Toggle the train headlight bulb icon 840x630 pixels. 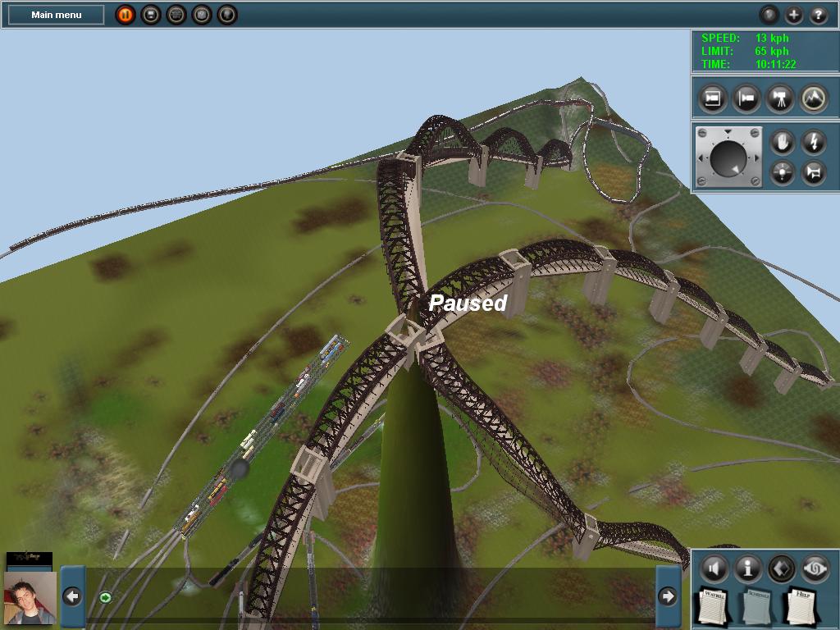coord(782,173)
